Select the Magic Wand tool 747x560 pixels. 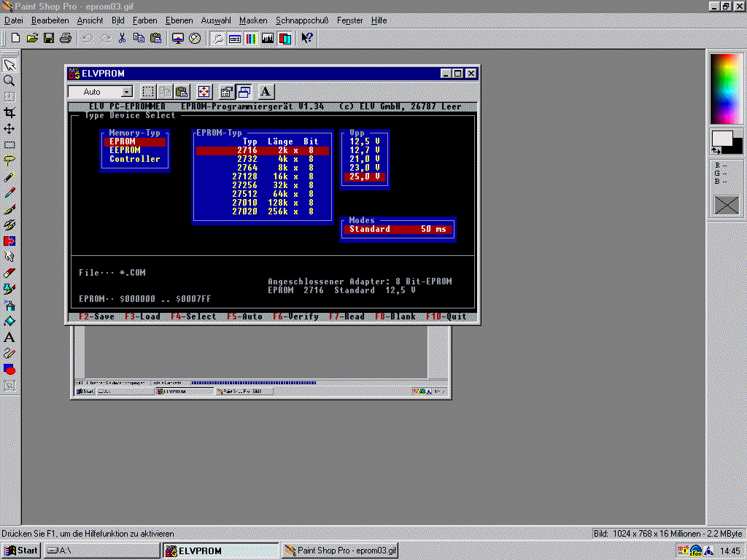(x=9, y=176)
